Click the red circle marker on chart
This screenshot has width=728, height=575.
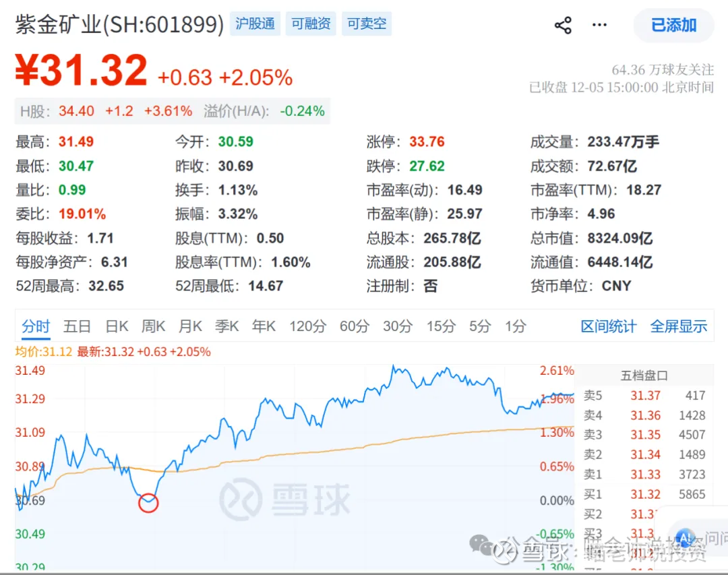pyautogui.click(x=148, y=502)
